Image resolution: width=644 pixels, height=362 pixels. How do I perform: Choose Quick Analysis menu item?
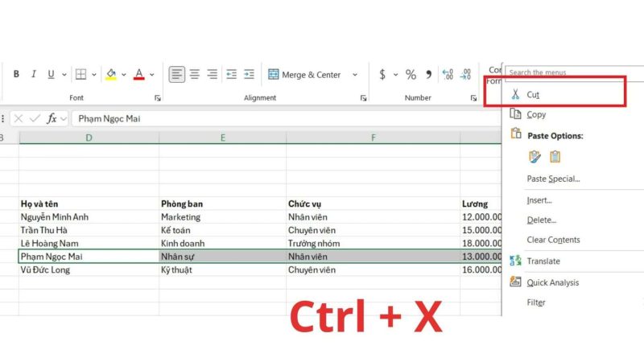(552, 282)
